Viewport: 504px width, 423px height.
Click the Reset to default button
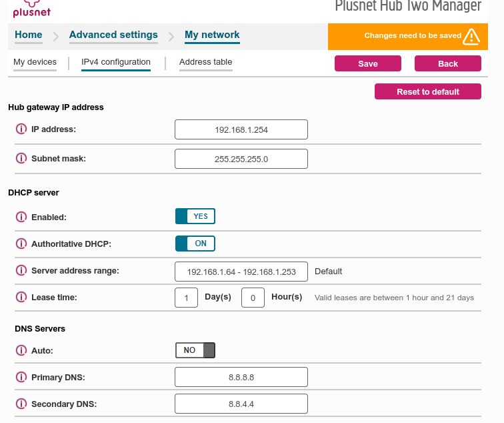427,91
